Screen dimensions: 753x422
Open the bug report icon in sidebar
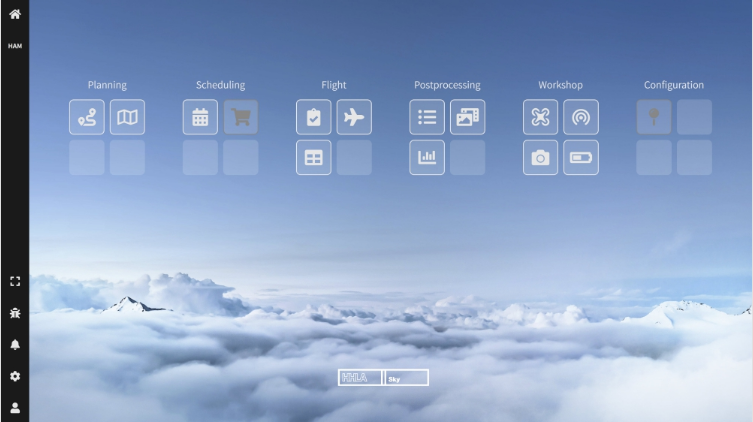pyautogui.click(x=15, y=313)
